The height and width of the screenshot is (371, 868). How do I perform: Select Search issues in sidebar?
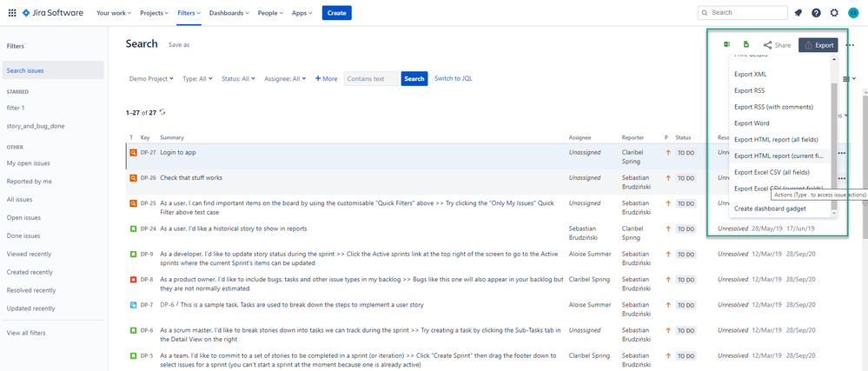(53, 70)
